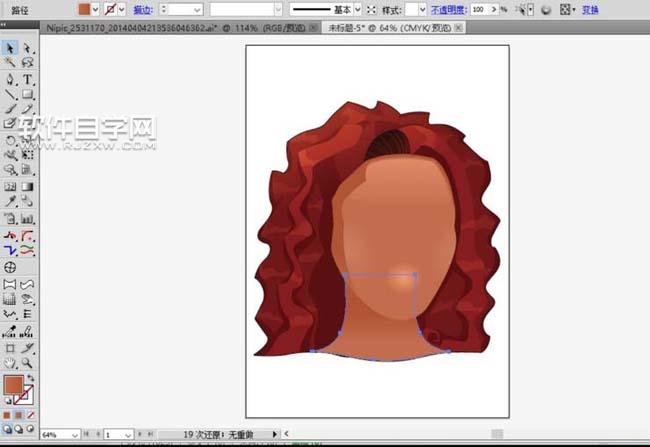Click the 不透明度 link in control bar
The height and width of the screenshot is (447, 650).
pos(447,8)
